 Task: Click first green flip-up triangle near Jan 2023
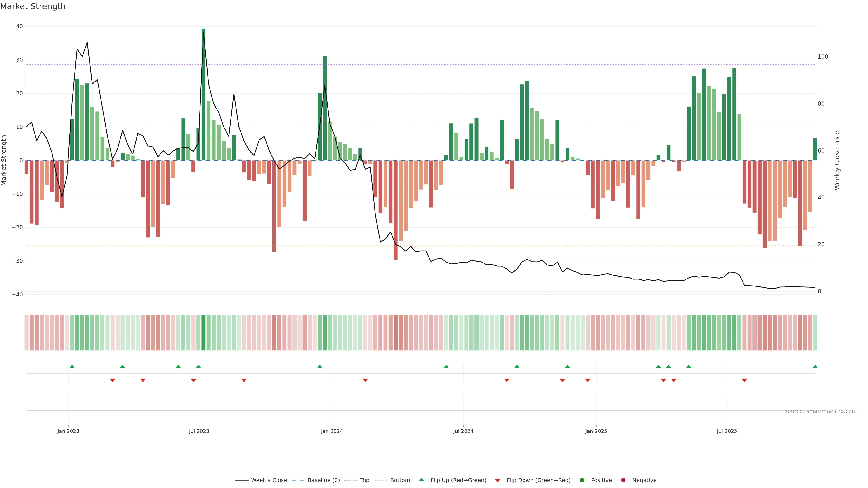pyautogui.click(x=72, y=366)
